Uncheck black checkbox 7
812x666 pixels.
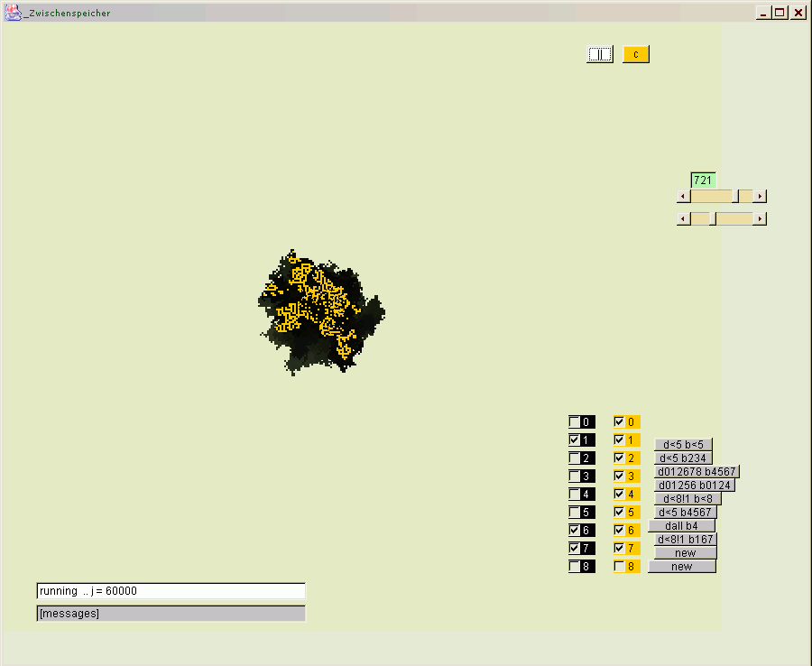tap(575, 548)
